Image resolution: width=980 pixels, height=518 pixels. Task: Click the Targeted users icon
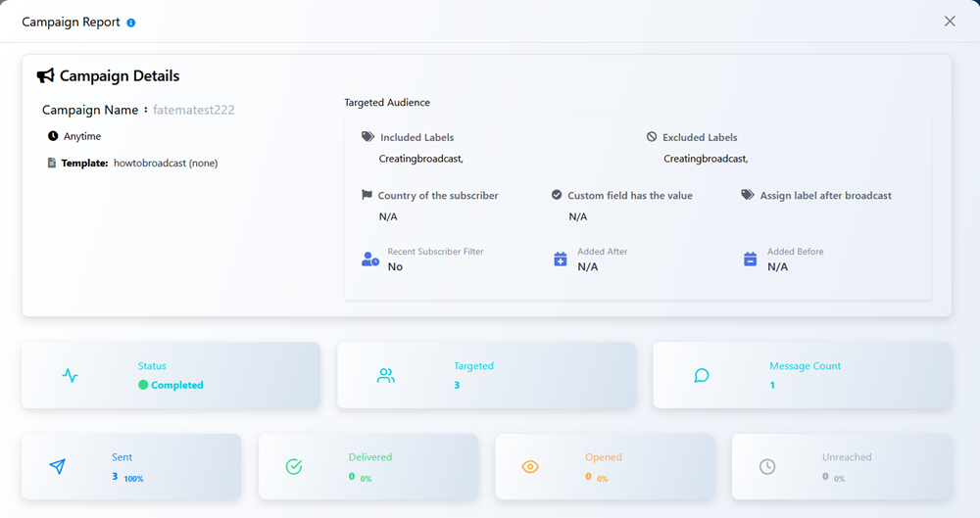(385, 375)
